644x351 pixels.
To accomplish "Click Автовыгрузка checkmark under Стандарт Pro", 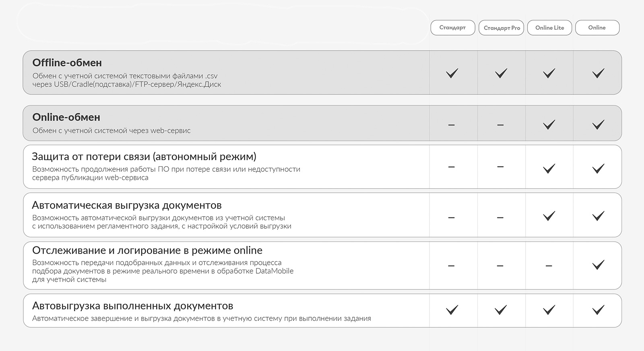I will 501,310.
